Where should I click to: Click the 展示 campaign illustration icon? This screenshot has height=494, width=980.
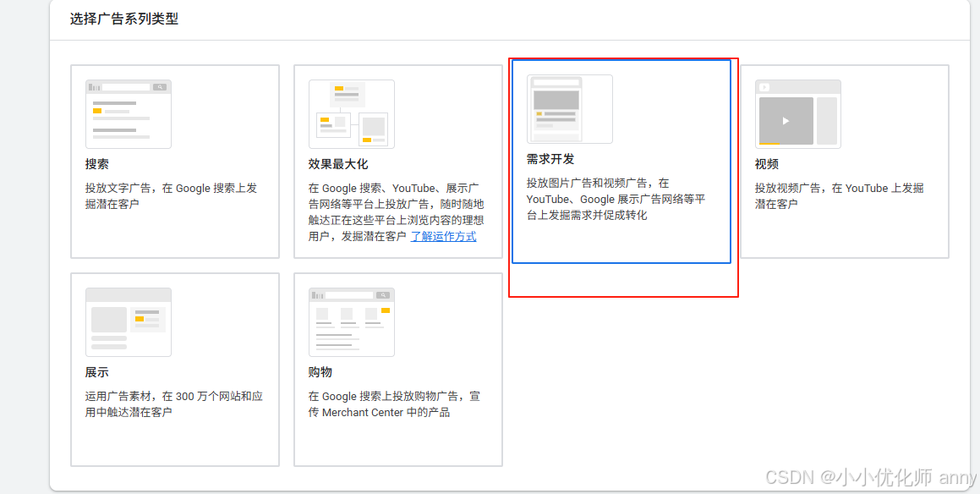129,321
